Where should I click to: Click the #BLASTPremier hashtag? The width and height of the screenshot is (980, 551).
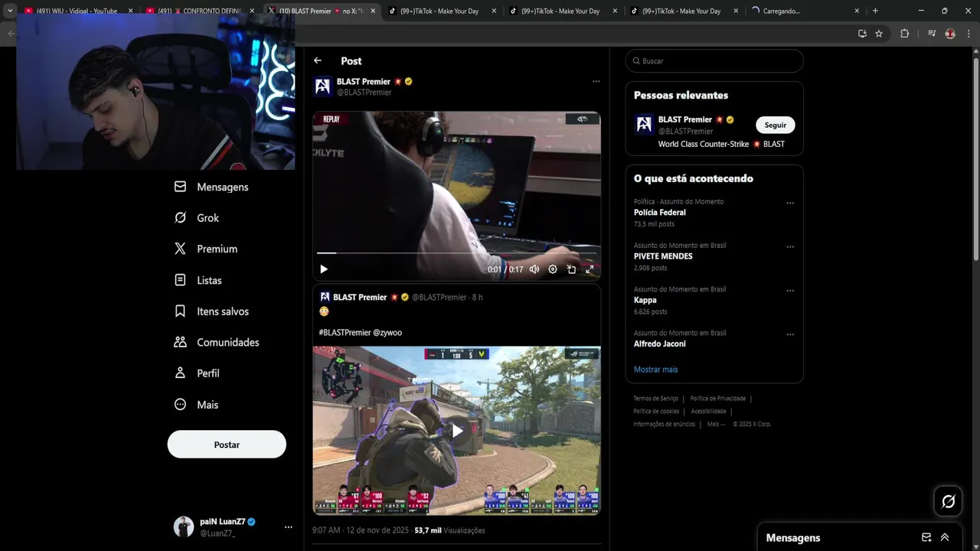click(x=345, y=333)
